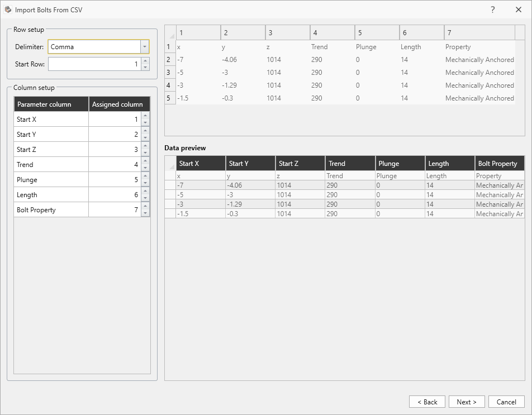Select row 2 header in raw table
Image resolution: width=532 pixels, height=415 pixels.
tap(170, 60)
